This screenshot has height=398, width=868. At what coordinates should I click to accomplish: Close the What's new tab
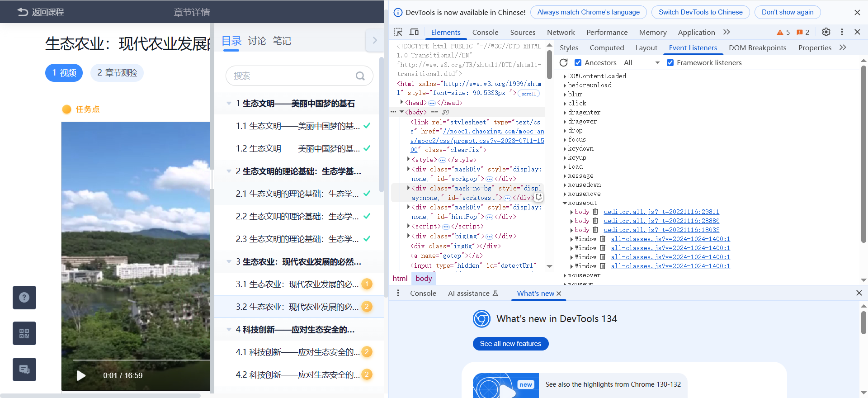[x=559, y=294]
